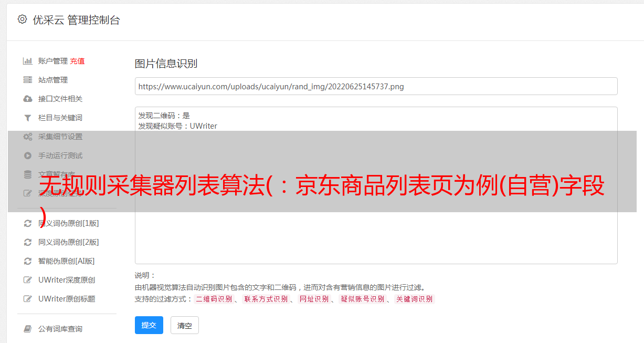
Task: Open 公有词库查询 in sidebar
Action: click(x=60, y=329)
